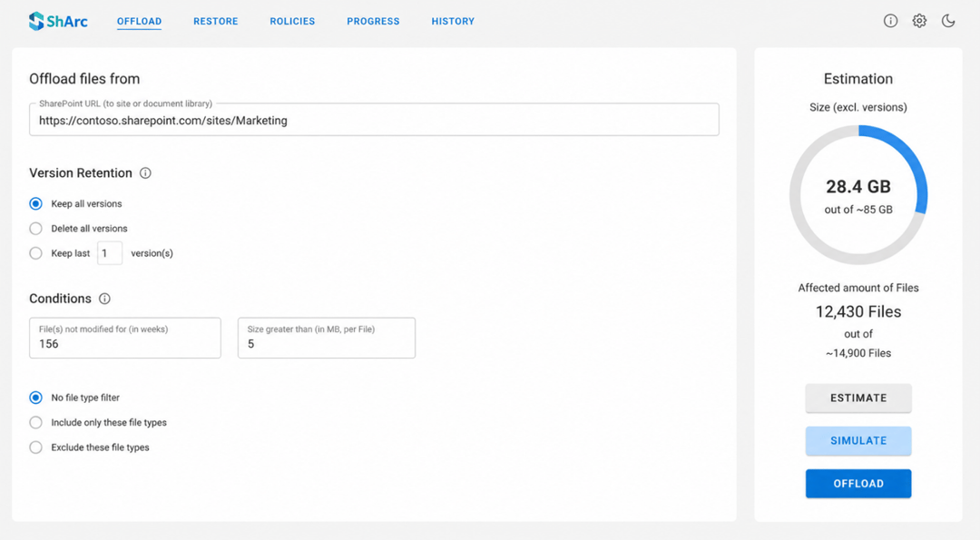Edit File(s) not modified for weeks field
980x540 pixels.
[125, 339]
